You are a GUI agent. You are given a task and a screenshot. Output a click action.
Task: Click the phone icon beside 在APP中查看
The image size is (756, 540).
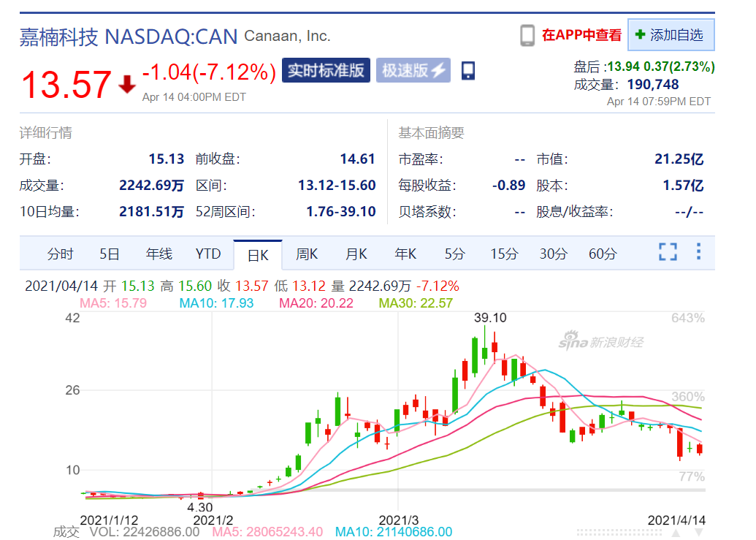pyautogui.click(x=527, y=35)
